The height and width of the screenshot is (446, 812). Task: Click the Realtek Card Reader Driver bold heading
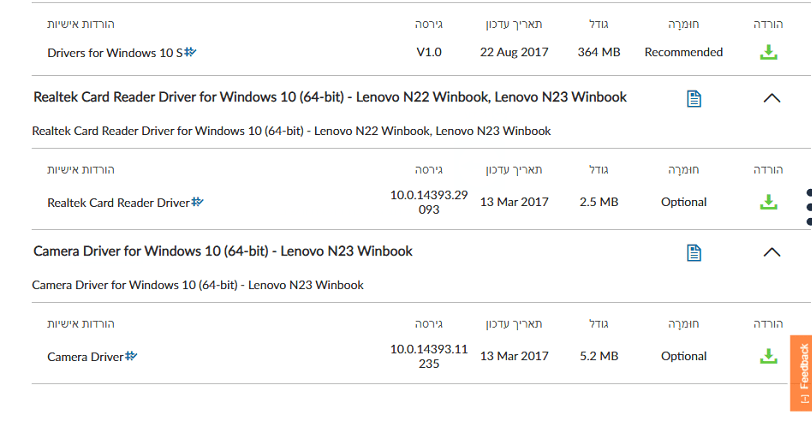point(330,97)
